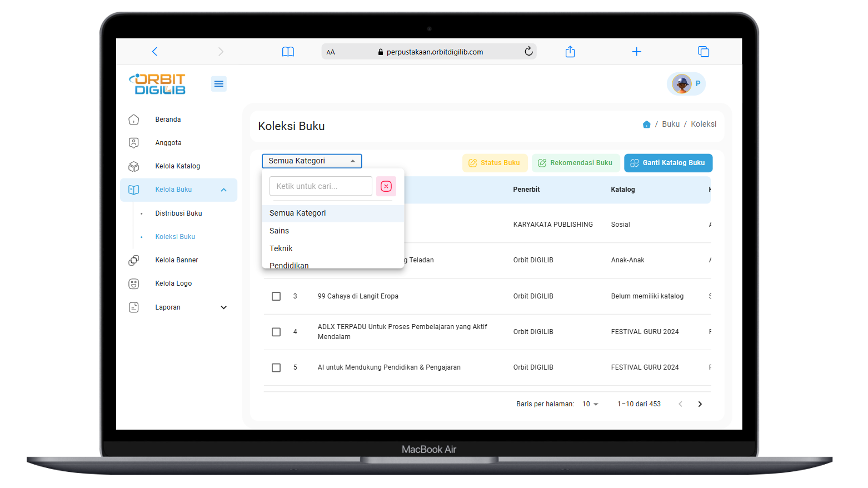Select Teknik in the category list
This screenshot has height=488, width=868.
[x=281, y=248]
